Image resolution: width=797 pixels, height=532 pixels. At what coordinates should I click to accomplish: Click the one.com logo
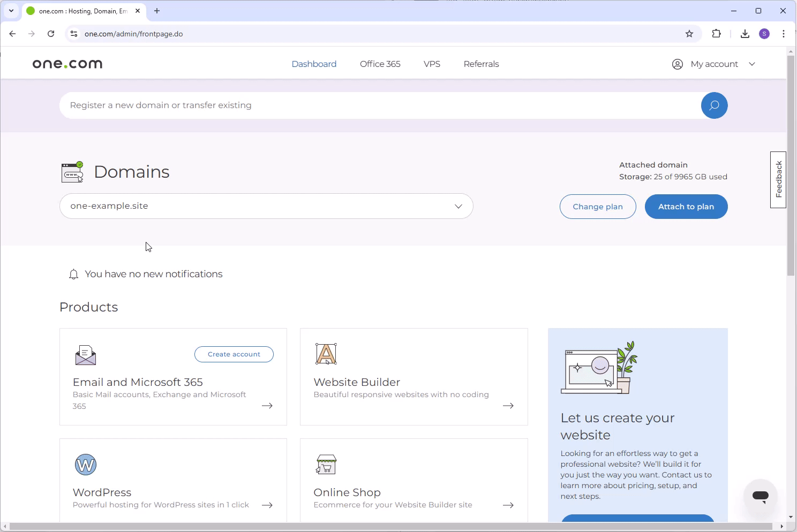66,63
